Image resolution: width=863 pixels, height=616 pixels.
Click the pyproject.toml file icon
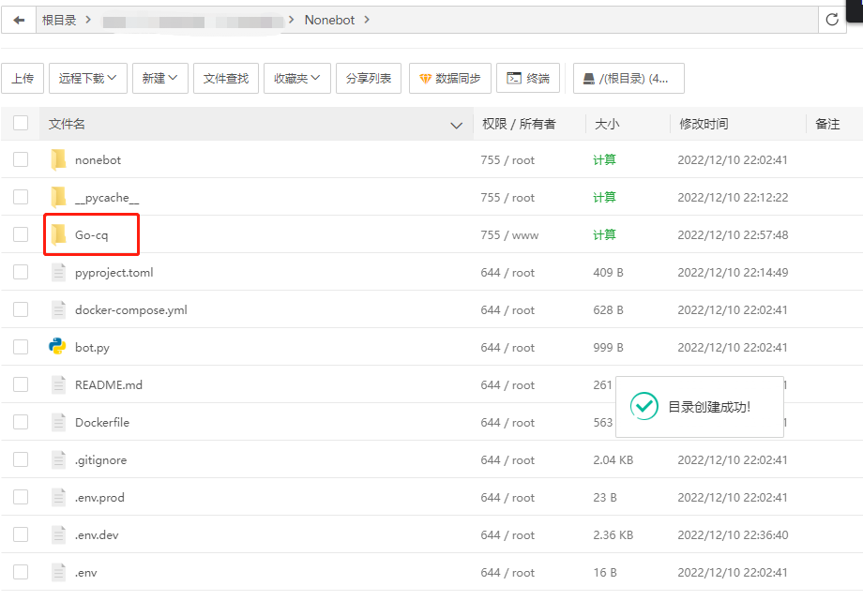coord(58,272)
